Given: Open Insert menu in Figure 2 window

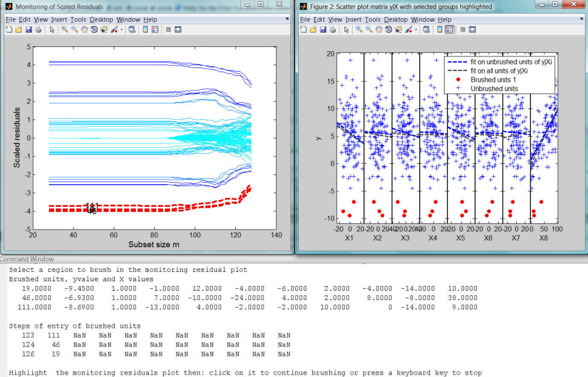Looking at the screenshot, I should click(353, 19).
